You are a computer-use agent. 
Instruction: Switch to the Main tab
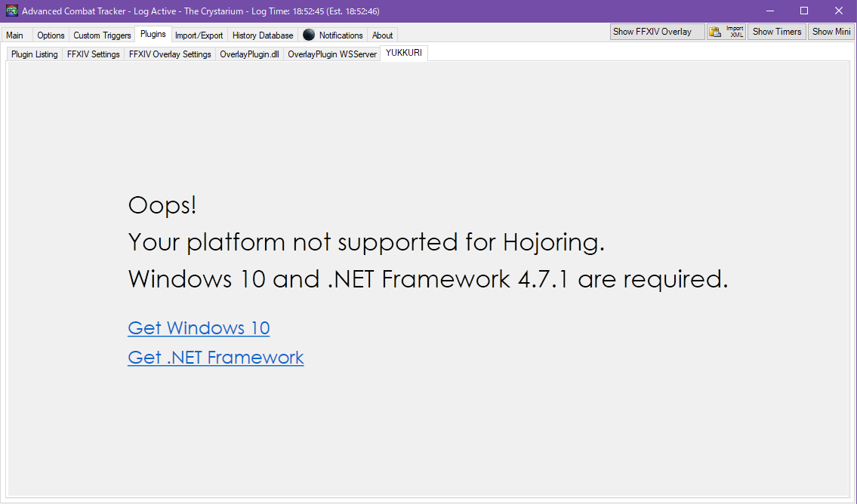coord(15,34)
